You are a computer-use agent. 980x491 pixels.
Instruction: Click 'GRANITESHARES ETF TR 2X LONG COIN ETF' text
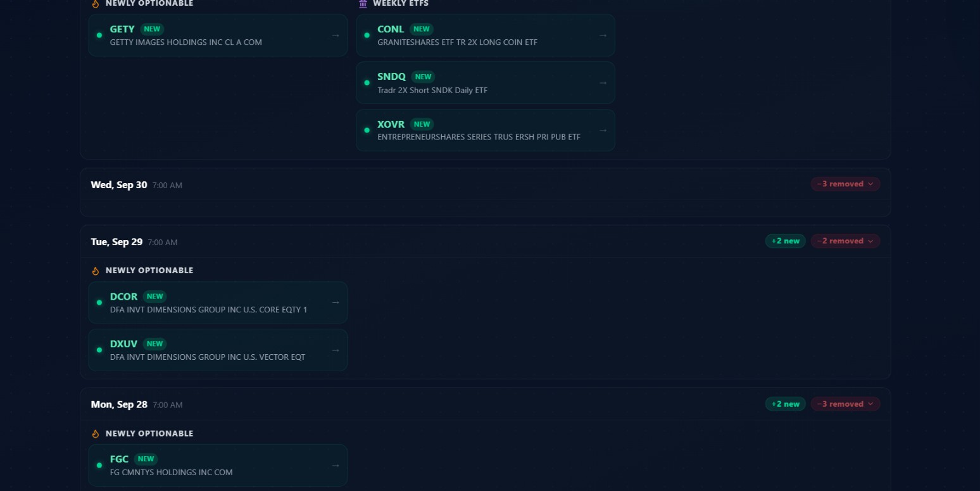click(x=457, y=42)
